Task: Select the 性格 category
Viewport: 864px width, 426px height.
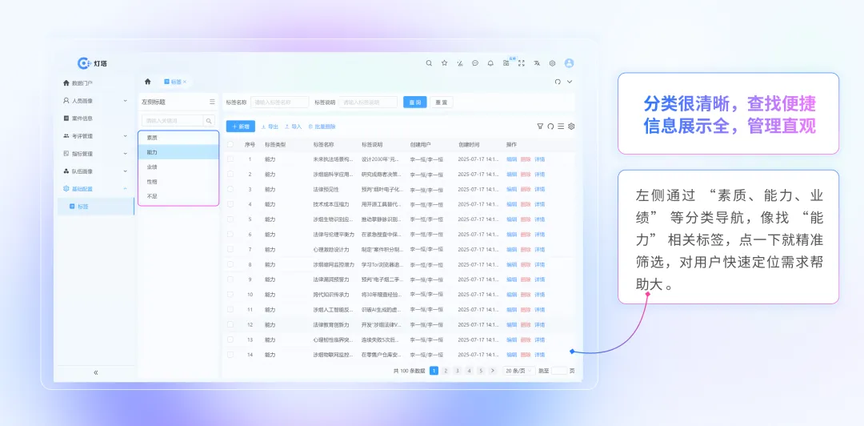Action: coord(179,182)
